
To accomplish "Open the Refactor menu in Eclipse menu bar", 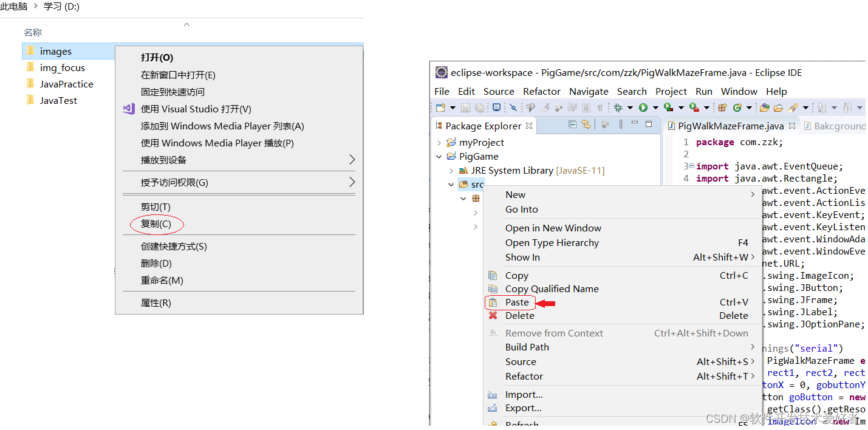I will pyautogui.click(x=542, y=91).
